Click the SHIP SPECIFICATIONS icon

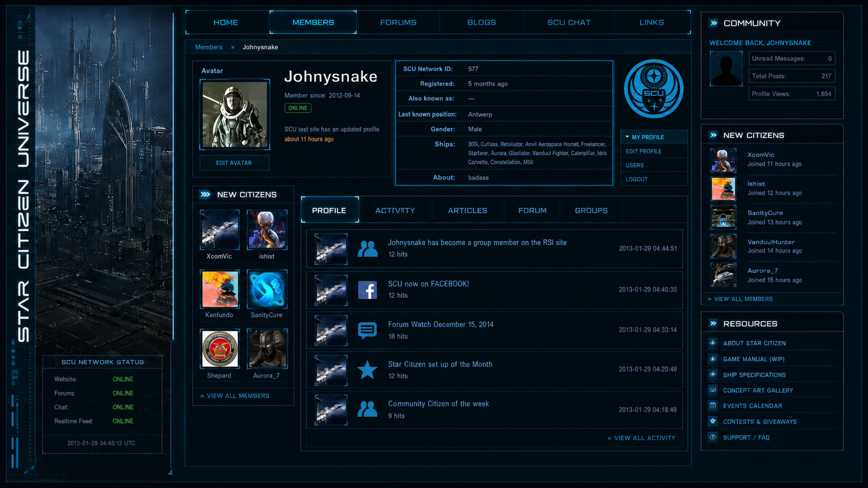pos(713,374)
